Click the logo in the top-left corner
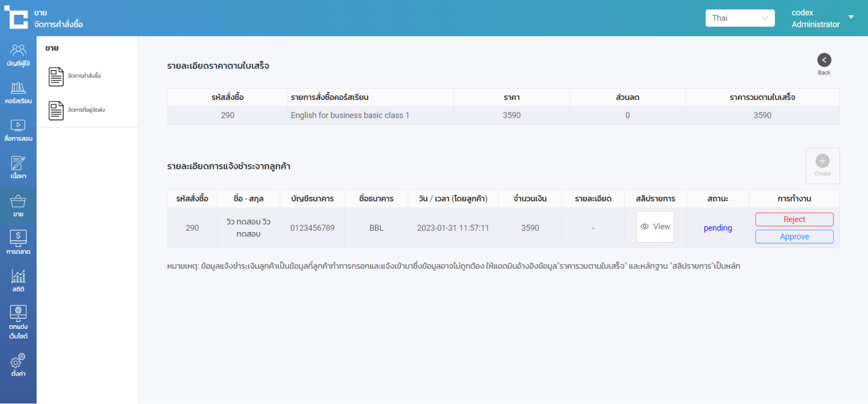The image size is (868, 404). pos(16,17)
